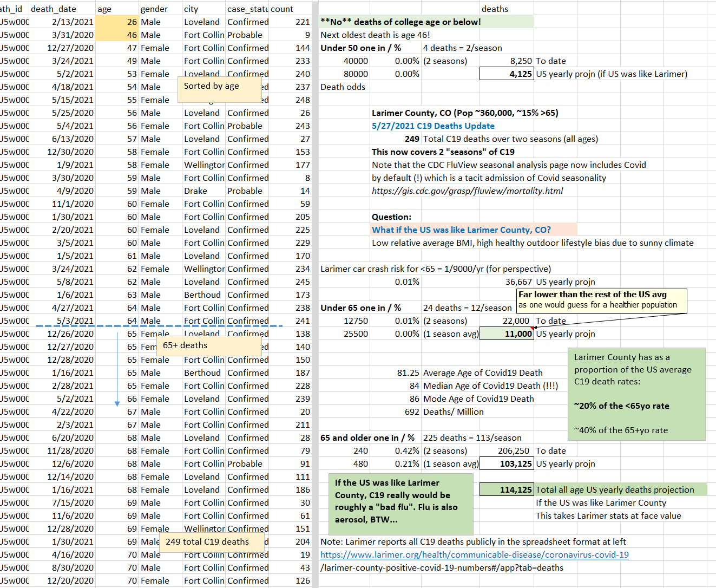The height and width of the screenshot is (588, 716).
Task: Select the '24 deaths = 12/season' cell
Action: (467, 308)
